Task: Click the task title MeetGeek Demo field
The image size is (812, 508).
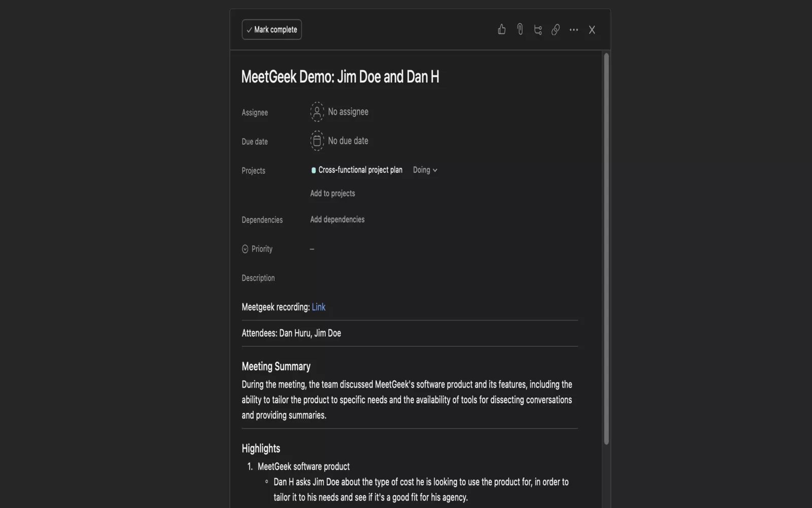Action: click(x=340, y=77)
